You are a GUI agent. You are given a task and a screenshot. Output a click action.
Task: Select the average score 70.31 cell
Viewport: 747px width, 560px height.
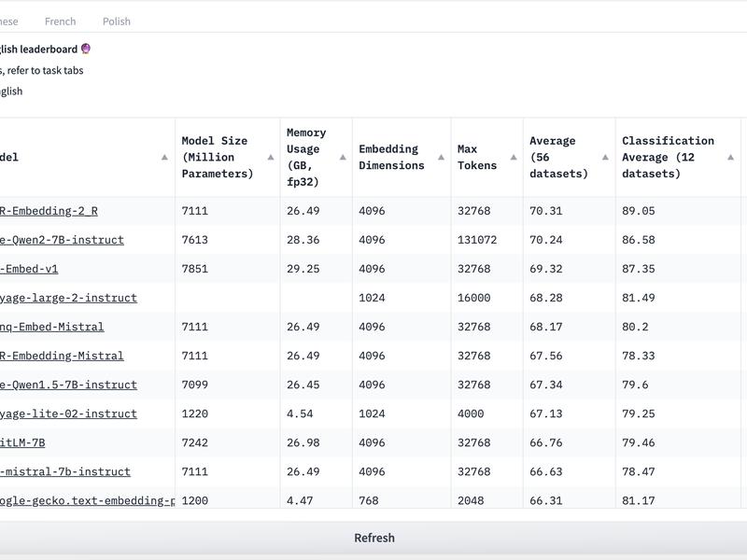click(x=570, y=211)
